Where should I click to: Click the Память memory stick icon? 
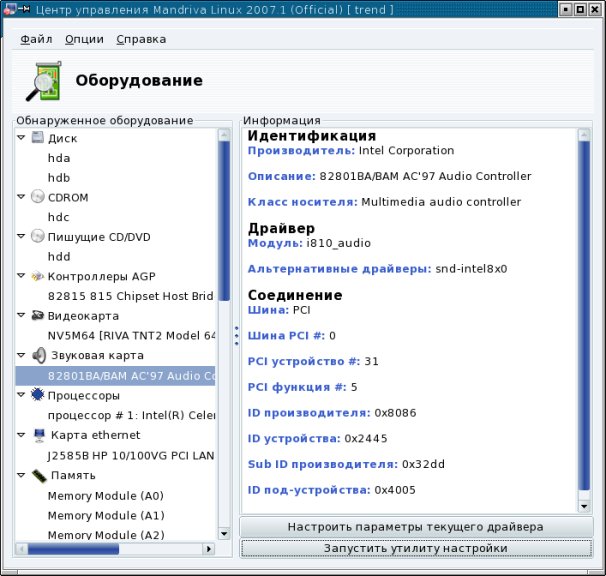39,475
